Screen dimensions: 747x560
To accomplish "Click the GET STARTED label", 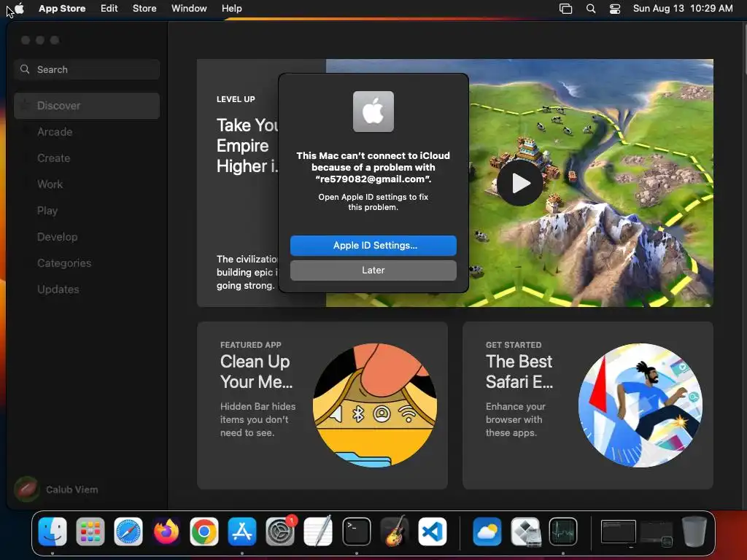I will click(514, 345).
